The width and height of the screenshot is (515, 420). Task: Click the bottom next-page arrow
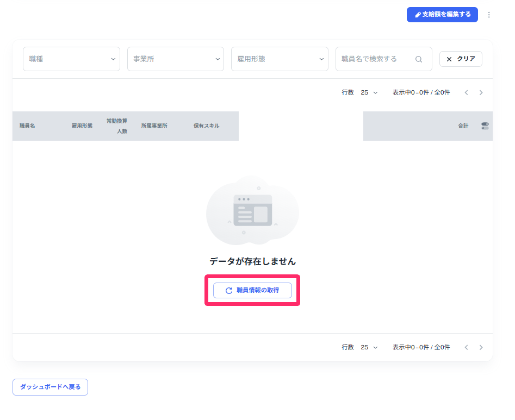coord(481,347)
